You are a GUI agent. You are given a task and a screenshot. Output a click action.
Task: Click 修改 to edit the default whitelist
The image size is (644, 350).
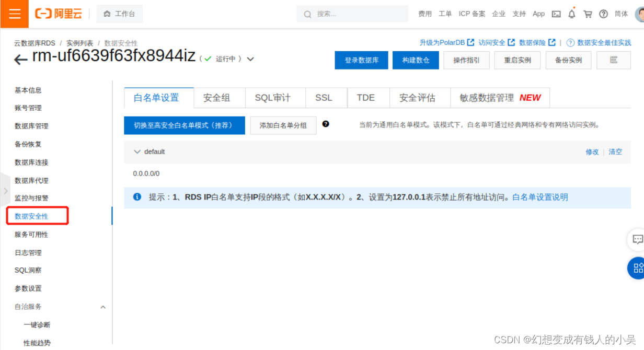click(592, 151)
